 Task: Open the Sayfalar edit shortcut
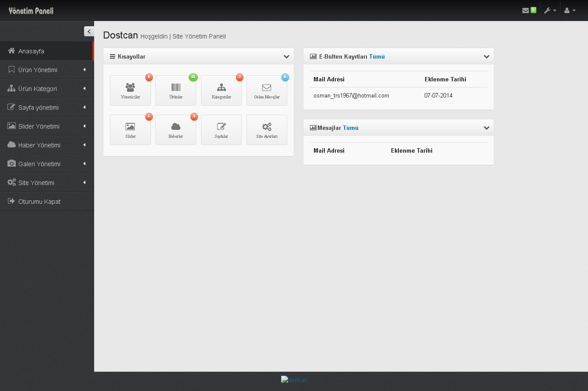coord(221,130)
